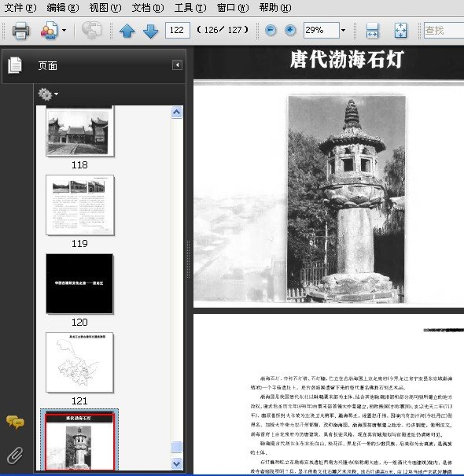Viewport: 464px width, 476px height.
Task: Open the Attachments paperclip icon
Action: click(x=15, y=456)
